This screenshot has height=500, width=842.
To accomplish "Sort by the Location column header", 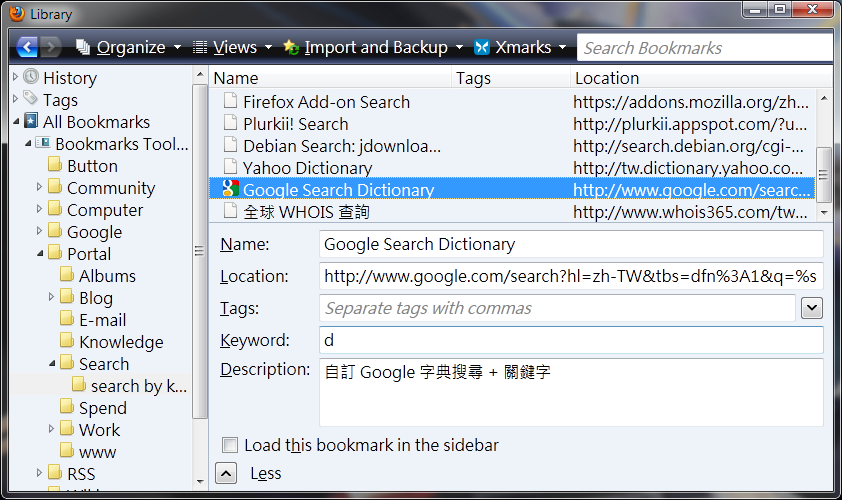I will point(701,78).
